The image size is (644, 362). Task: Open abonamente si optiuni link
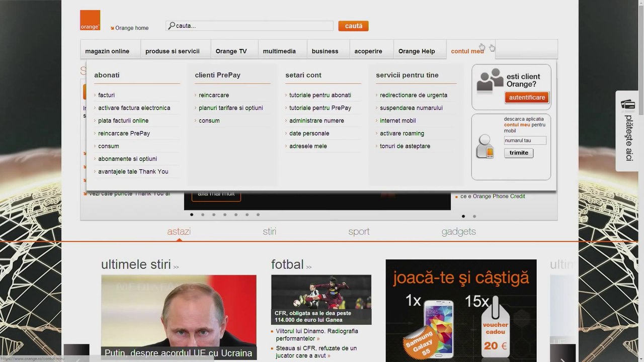[128, 159]
